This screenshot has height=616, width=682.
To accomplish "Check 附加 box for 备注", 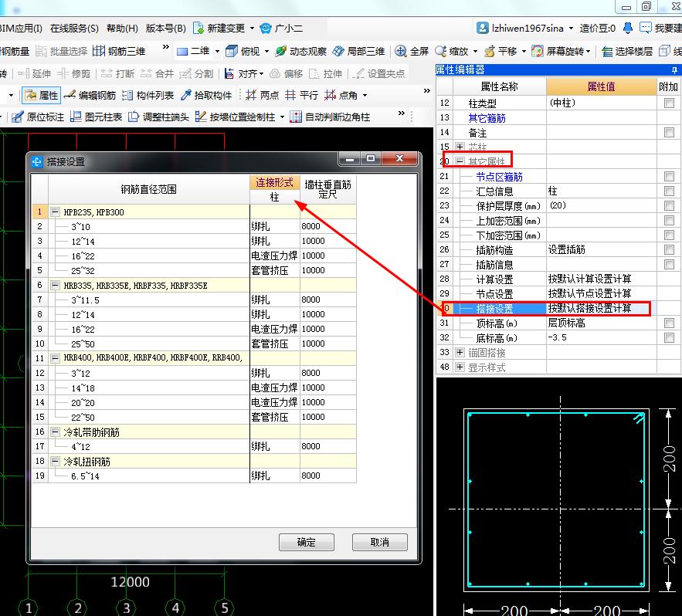I will [x=669, y=132].
